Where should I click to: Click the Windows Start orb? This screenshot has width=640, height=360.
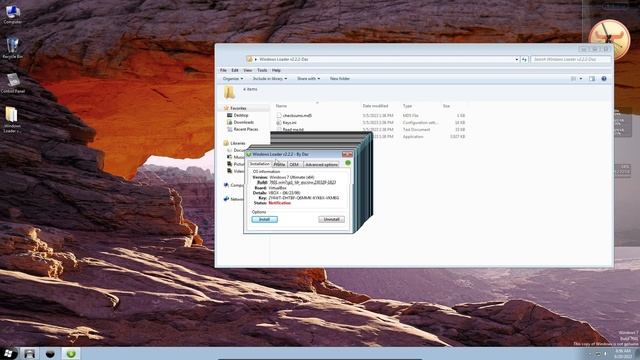click(x=8, y=353)
